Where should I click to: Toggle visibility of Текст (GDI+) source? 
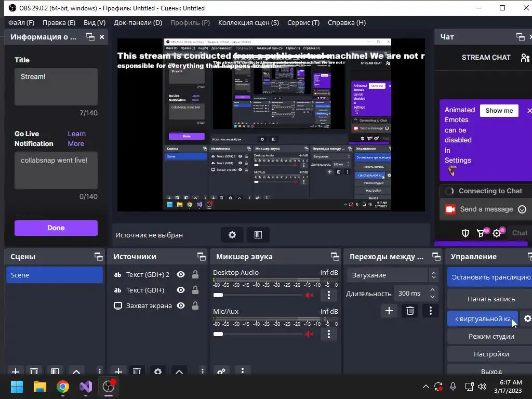pyautogui.click(x=181, y=290)
